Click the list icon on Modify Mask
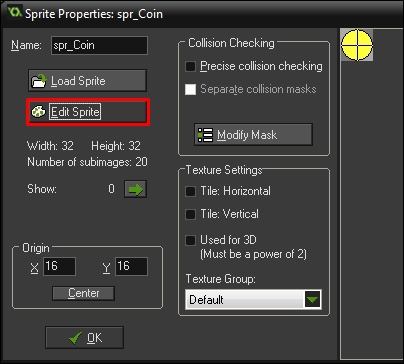Viewport: 404px width, 364px height. coord(205,135)
